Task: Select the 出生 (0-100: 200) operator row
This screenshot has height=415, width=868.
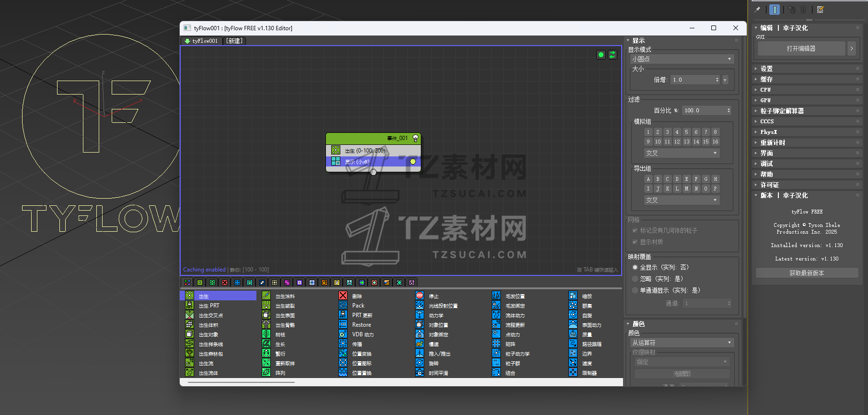Action: [373, 151]
